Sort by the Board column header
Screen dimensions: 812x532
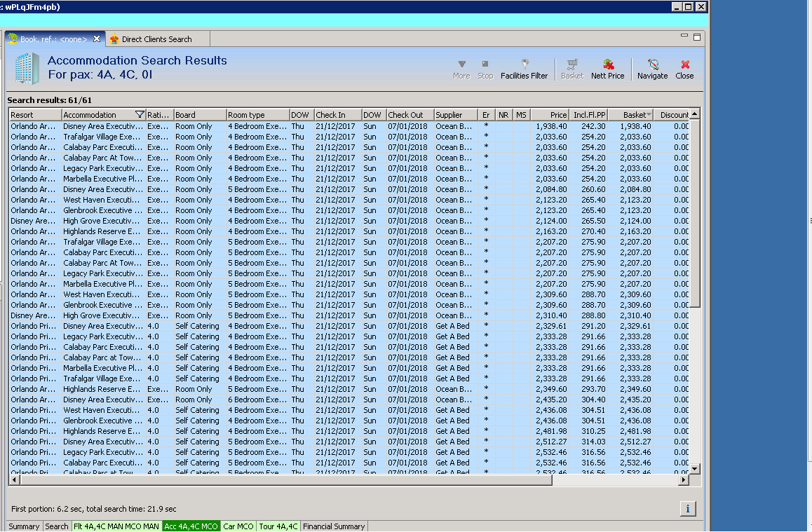point(200,115)
